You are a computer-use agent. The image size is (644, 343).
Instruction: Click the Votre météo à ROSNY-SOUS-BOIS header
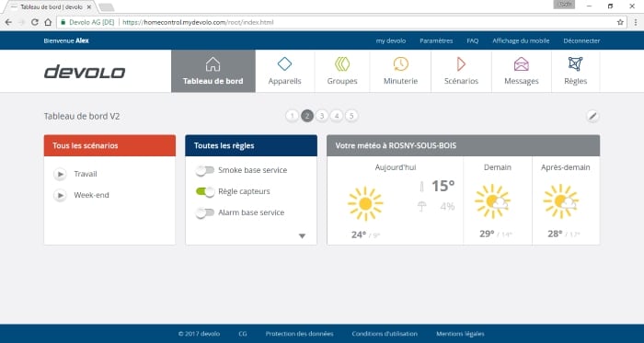point(464,145)
